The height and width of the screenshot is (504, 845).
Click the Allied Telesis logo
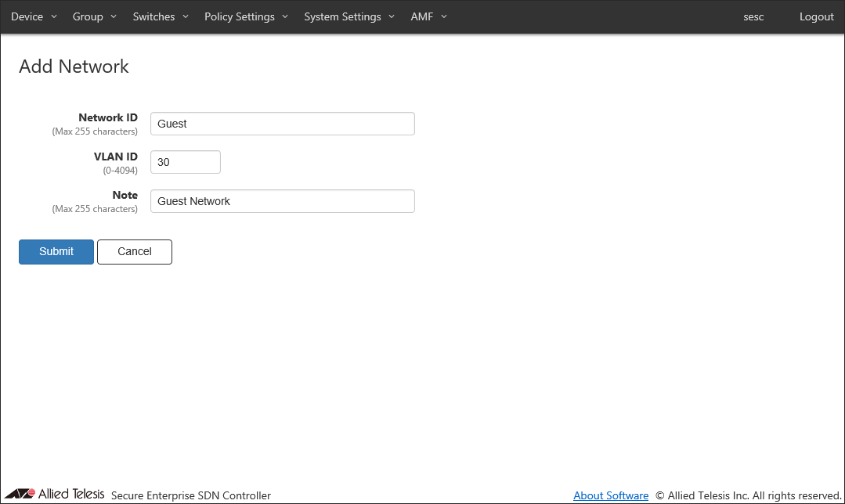point(55,494)
